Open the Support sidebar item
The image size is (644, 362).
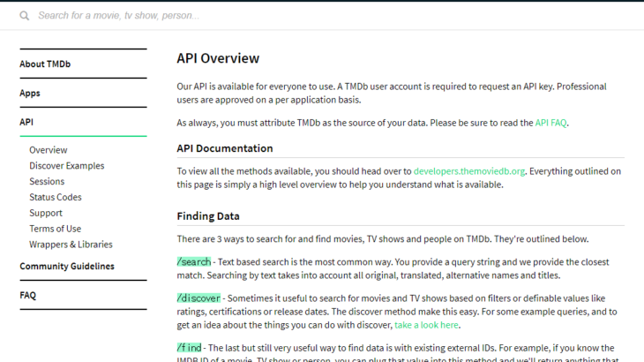pos(46,213)
